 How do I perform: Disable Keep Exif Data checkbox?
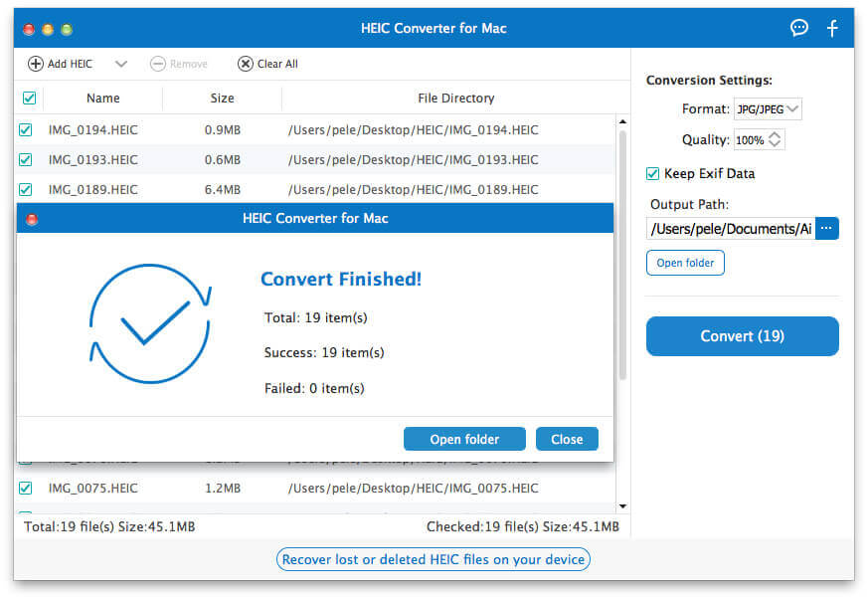653,173
